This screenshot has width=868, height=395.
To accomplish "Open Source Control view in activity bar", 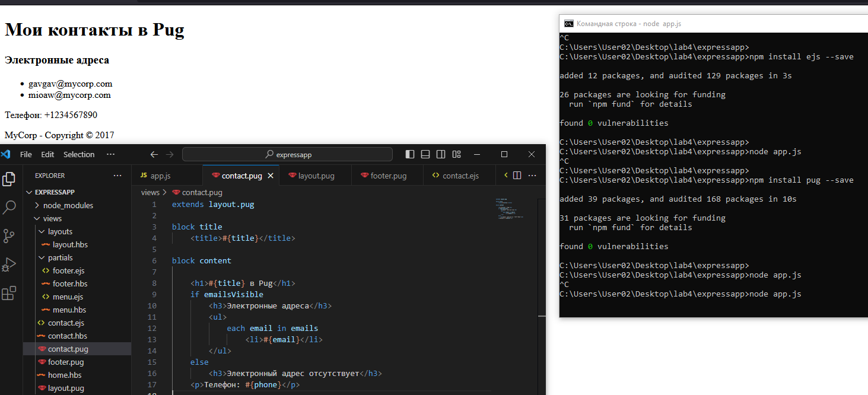I will coord(9,235).
